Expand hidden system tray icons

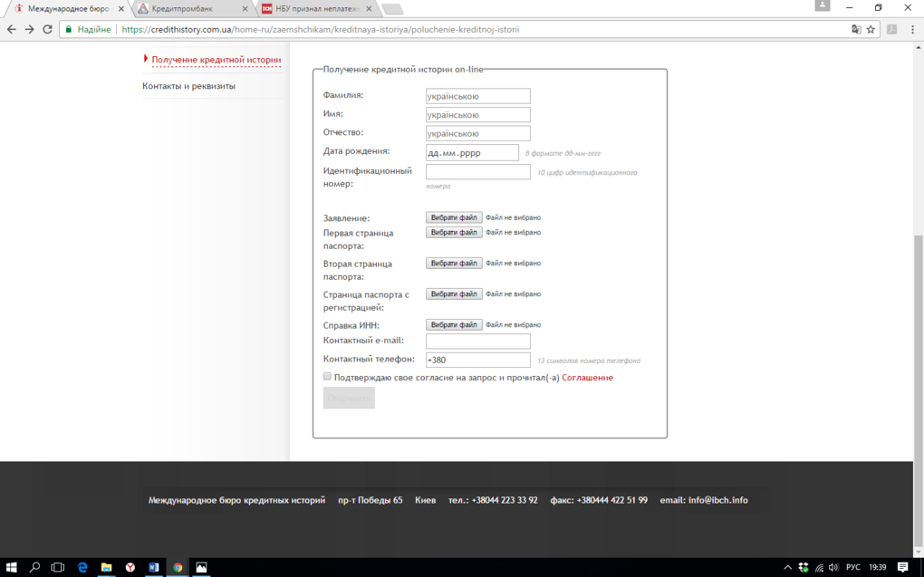pyautogui.click(x=787, y=567)
